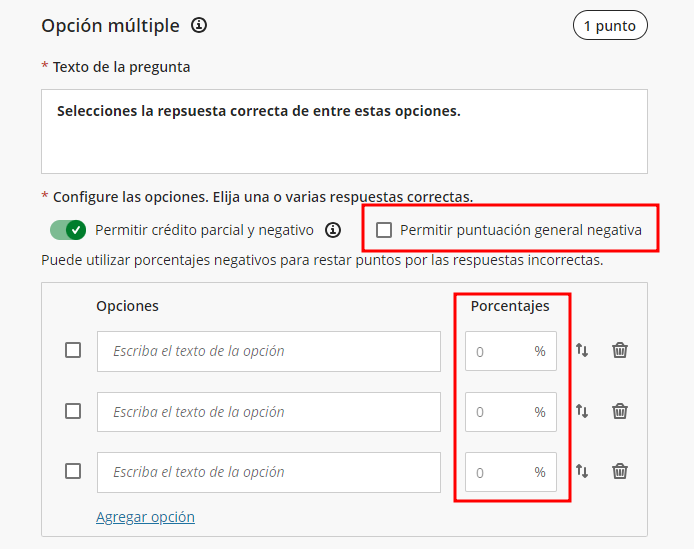Viewport: 694px width, 549px height.
Task: Mark third option as correct answer checkbox
Action: pyautogui.click(x=73, y=472)
